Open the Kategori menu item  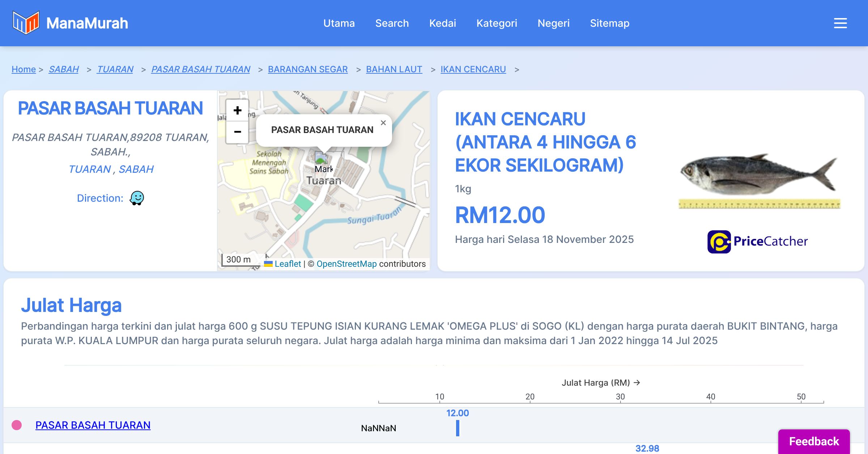497,23
